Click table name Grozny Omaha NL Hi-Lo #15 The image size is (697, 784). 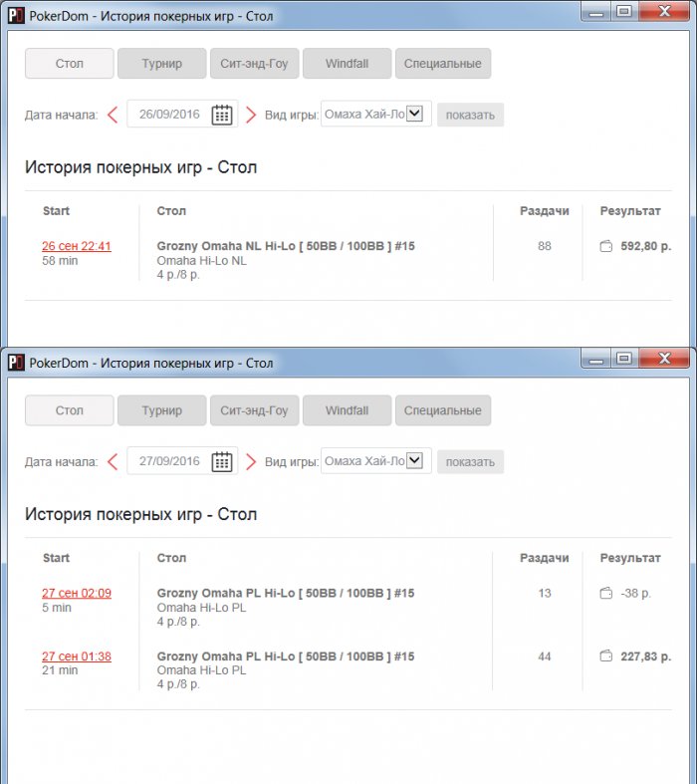[286, 246]
